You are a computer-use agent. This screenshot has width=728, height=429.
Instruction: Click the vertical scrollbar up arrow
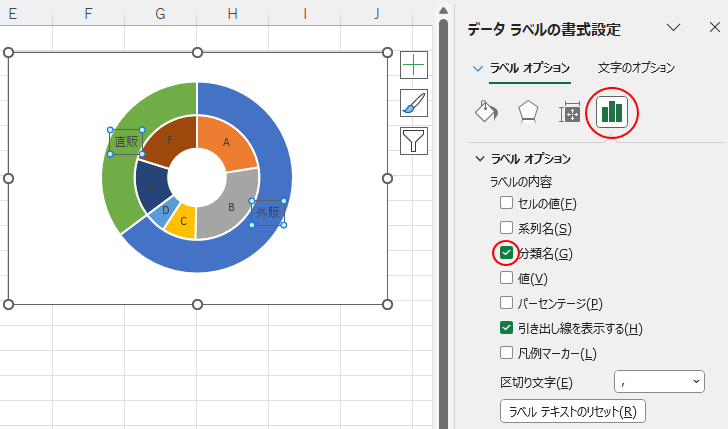[443, 10]
